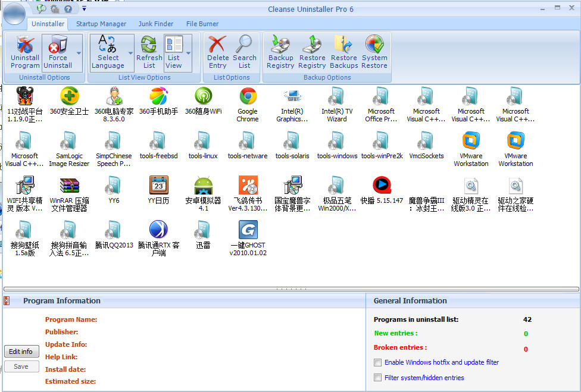This screenshot has width=581, height=392.
Task: Select the tools-windows entry
Action: point(337,146)
